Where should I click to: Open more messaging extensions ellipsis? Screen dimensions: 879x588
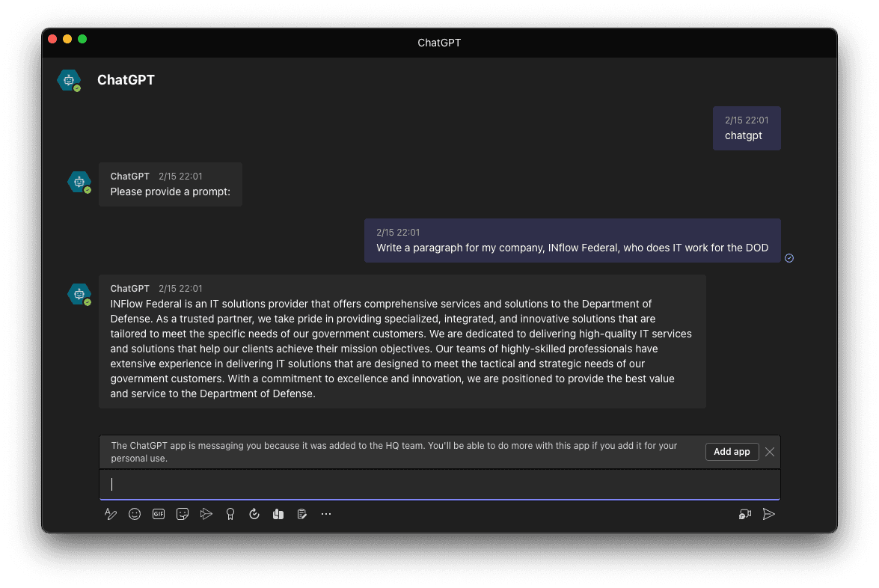pyautogui.click(x=326, y=514)
